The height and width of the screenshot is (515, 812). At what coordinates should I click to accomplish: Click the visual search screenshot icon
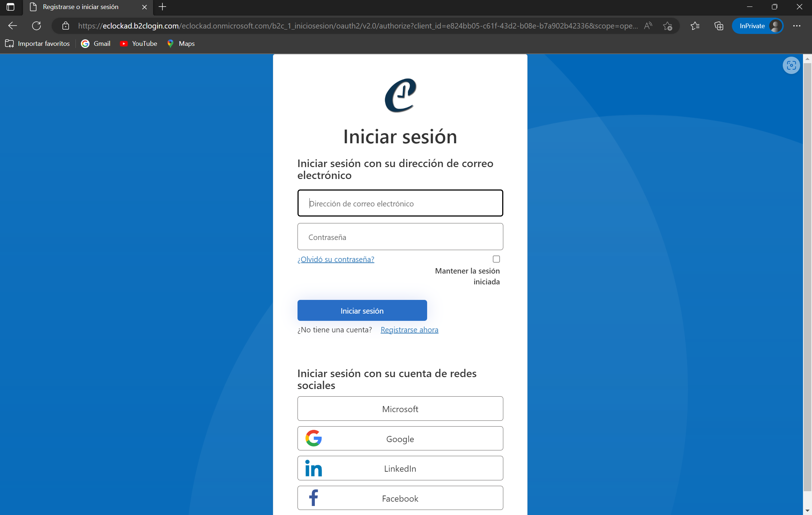pyautogui.click(x=791, y=65)
